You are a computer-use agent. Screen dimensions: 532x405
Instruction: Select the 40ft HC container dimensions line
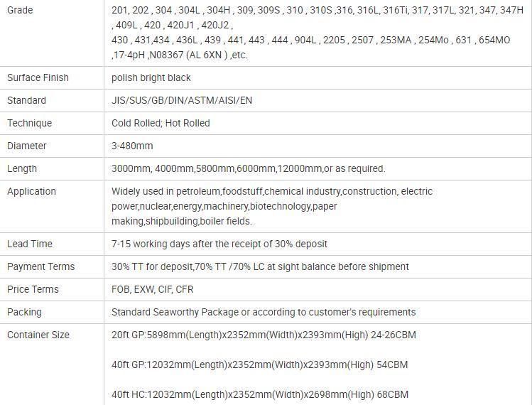click(x=260, y=394)
